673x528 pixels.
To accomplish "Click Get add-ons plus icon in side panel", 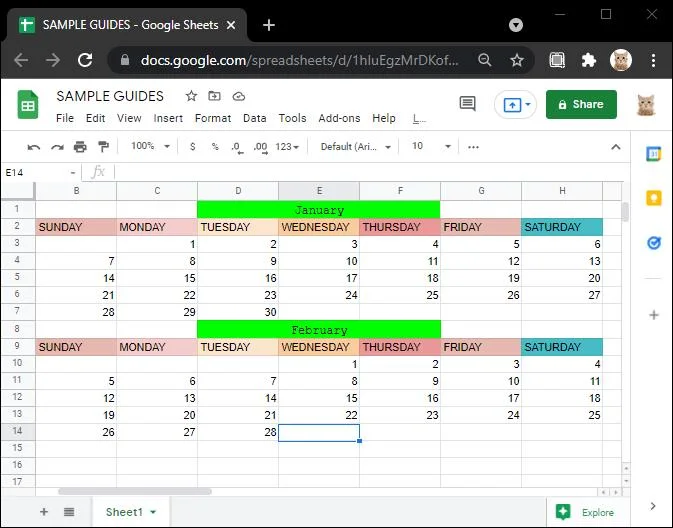I will tap(654, 315).
